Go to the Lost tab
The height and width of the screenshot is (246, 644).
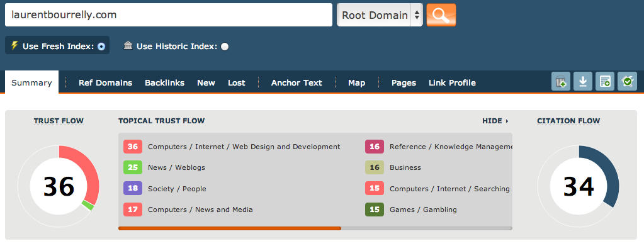click(237, 82)
